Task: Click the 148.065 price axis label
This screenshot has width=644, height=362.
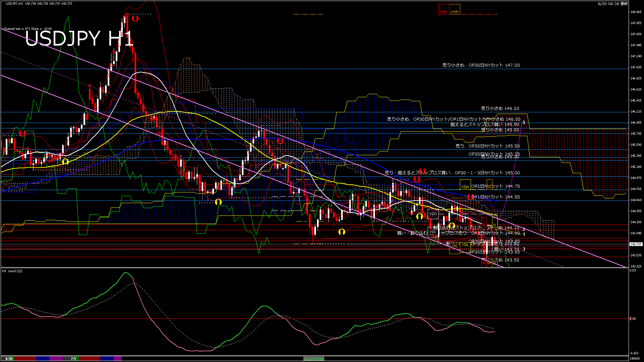Action: tap(636, 12)
